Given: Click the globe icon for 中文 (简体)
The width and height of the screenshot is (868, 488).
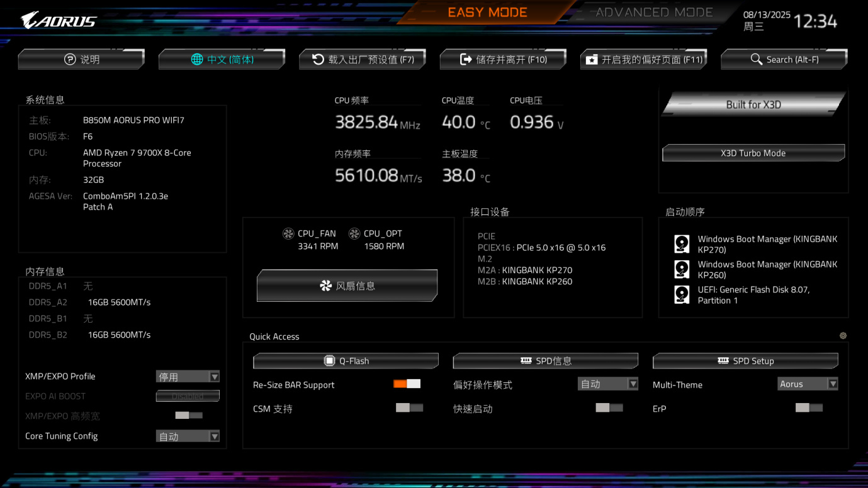Looking at the screenshot, I should click(x=197, y=59).
